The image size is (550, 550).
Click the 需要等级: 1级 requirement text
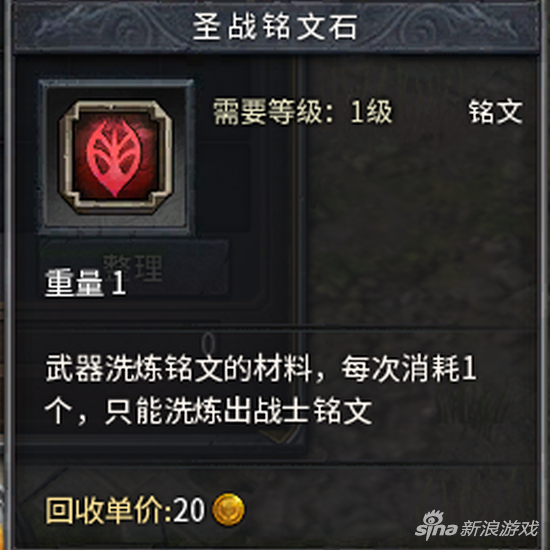(x=303, y=112)
